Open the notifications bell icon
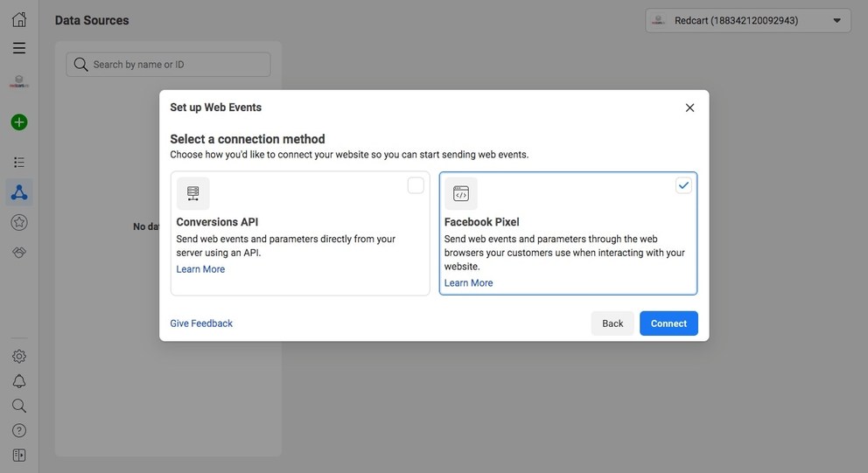This screenshot has width=868, height=473. [19, 381]
